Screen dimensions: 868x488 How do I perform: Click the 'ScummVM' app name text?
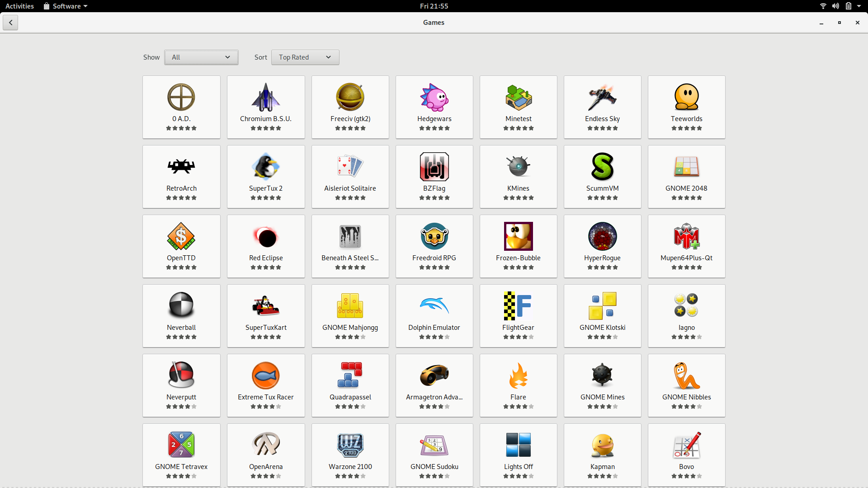point(603,188)
